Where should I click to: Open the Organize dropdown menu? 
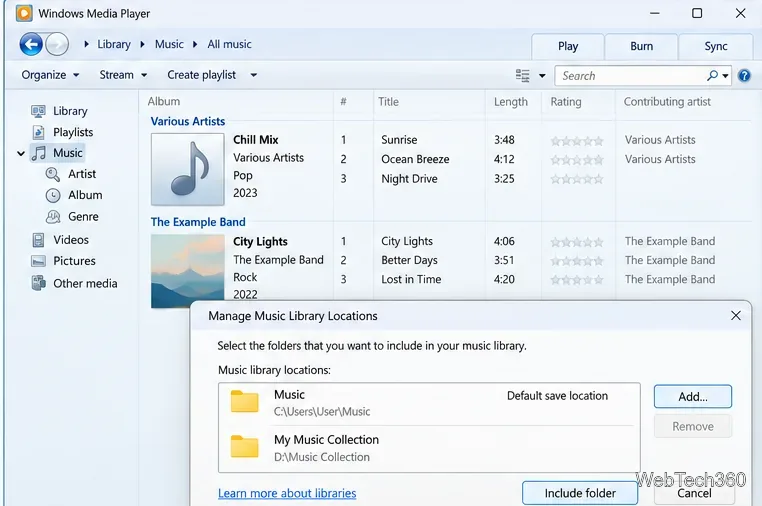[x=50, y=75]
